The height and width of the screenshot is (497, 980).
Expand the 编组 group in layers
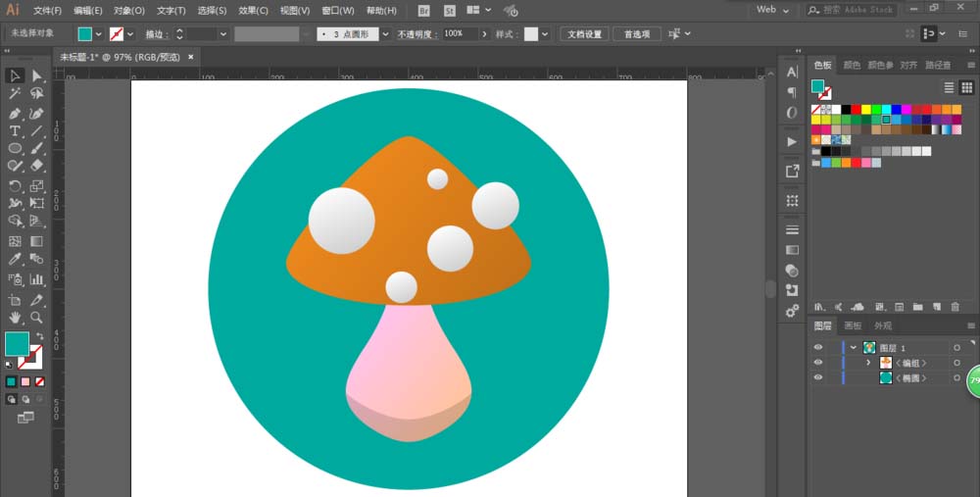[867, 363]
